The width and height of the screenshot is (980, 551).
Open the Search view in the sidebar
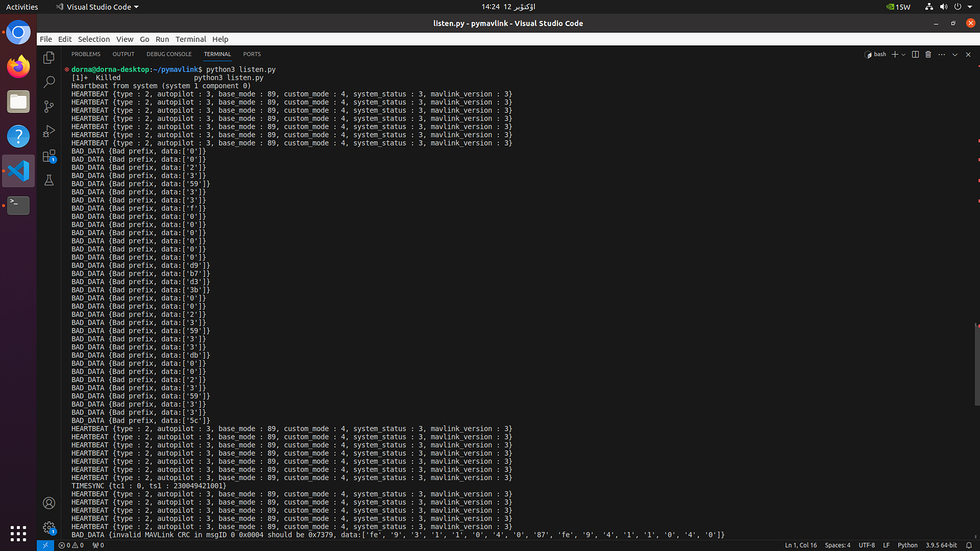49,81
